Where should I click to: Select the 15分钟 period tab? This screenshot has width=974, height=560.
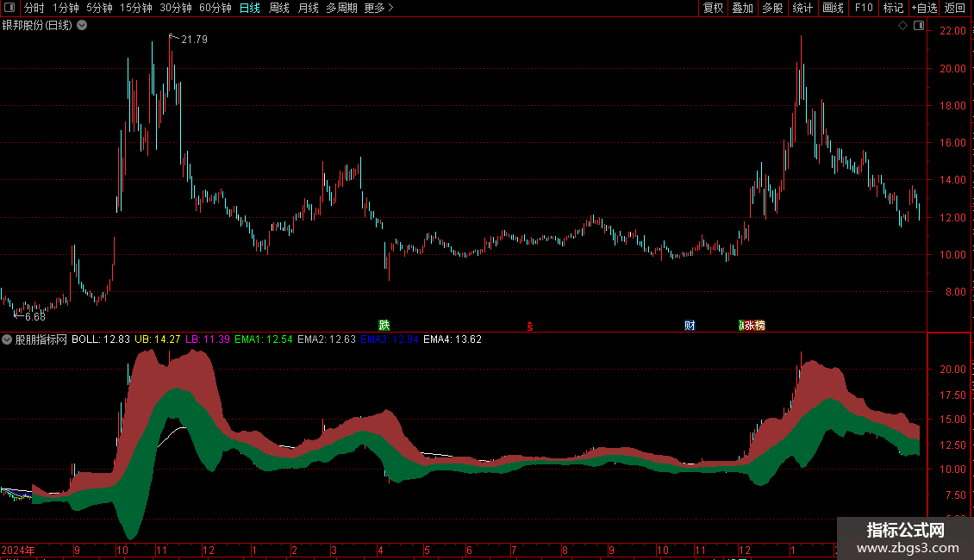point(135,8)
